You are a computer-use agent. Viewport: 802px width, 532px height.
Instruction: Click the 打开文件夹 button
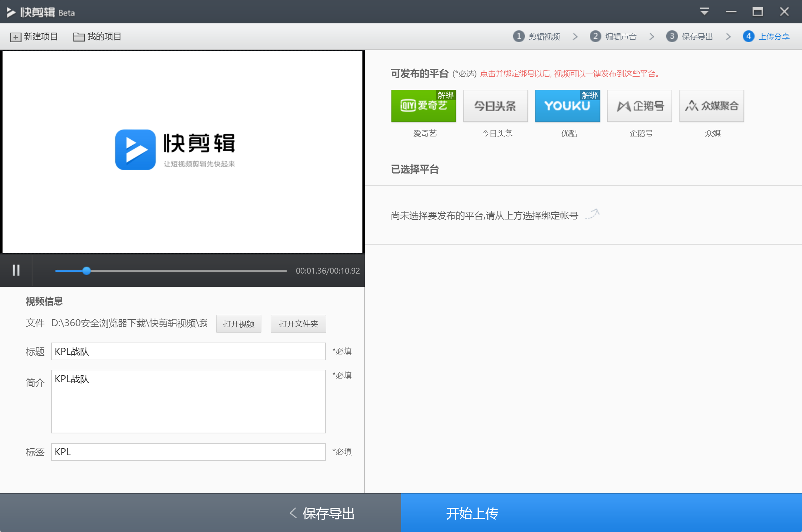298,324
